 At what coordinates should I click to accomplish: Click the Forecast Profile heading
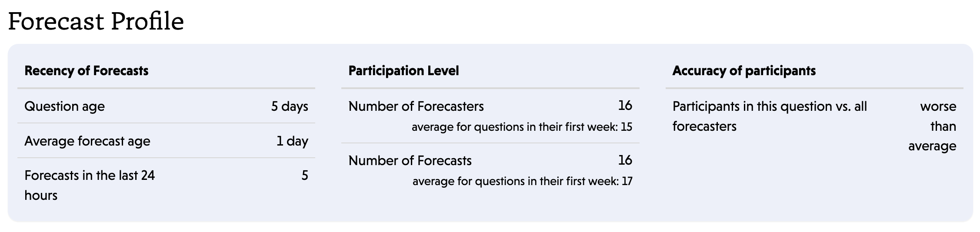click(96, 21)
